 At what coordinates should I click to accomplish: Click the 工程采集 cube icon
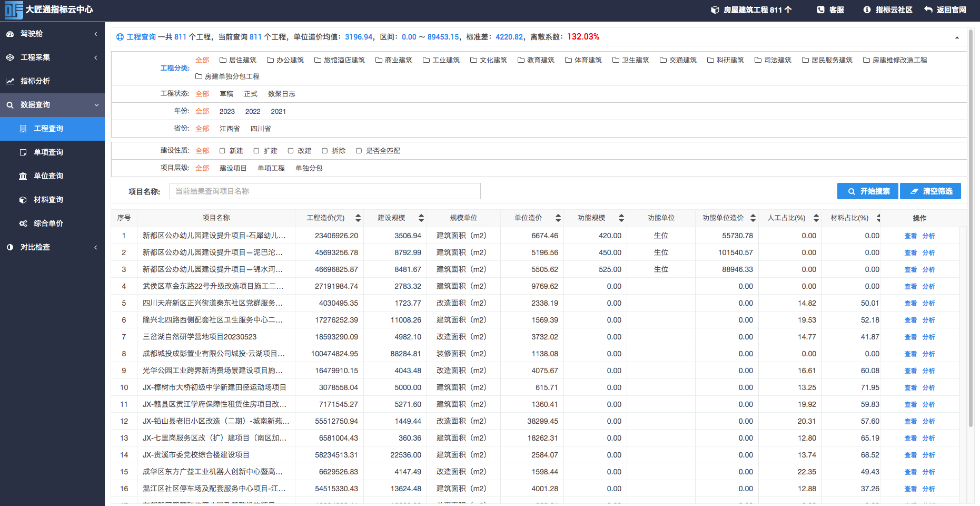pos(10,57)
